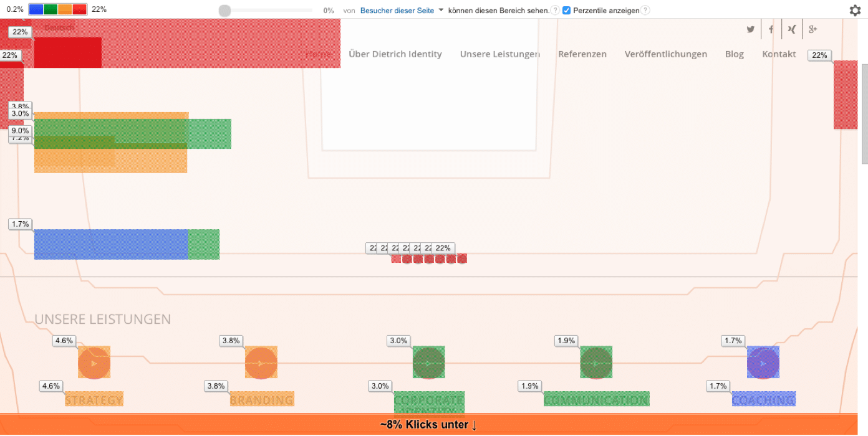Open the Unsere Leistungen menu item

point(500,54)
